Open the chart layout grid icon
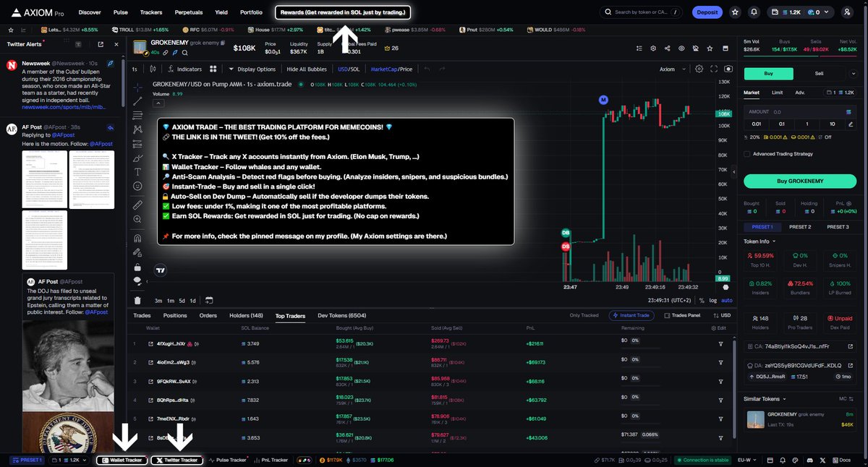Viewport: 868px width, 467px height. [x=213, y=69]
